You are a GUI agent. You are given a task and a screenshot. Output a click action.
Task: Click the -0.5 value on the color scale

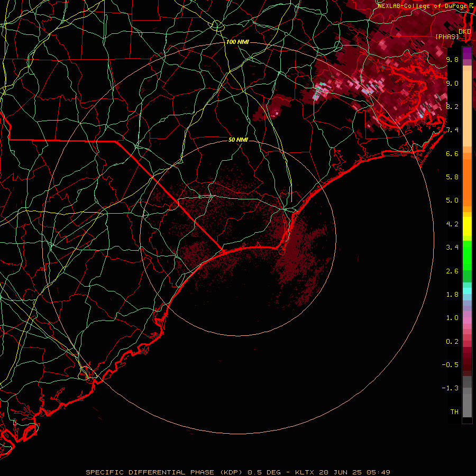[x=450, y=365]
